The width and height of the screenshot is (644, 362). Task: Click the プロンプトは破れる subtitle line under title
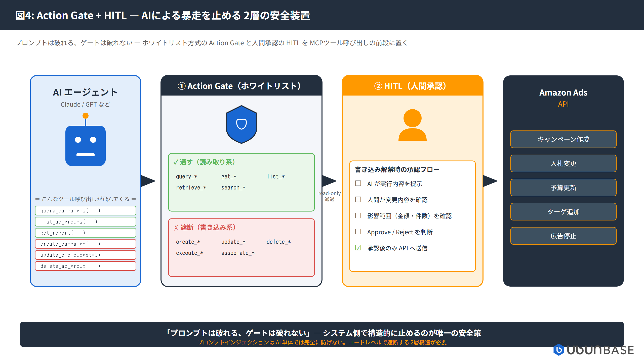tap(211, 43)
